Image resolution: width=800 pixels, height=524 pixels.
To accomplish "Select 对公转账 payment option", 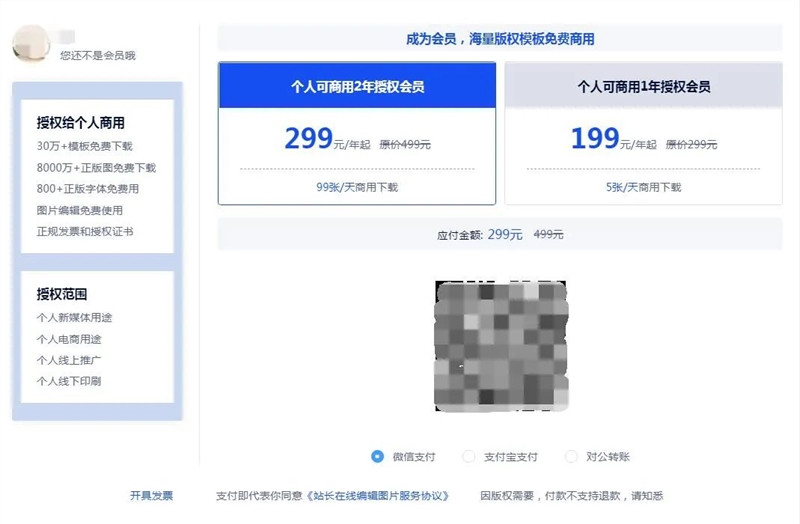I will pos(571,457).
